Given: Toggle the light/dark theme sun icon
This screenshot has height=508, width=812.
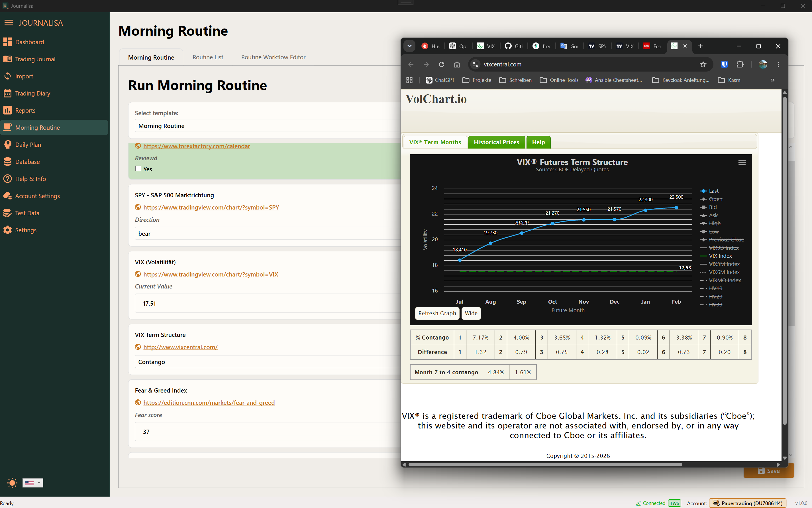Looking at the screenshot, I should pyautogui.click(x=12, y=483).
